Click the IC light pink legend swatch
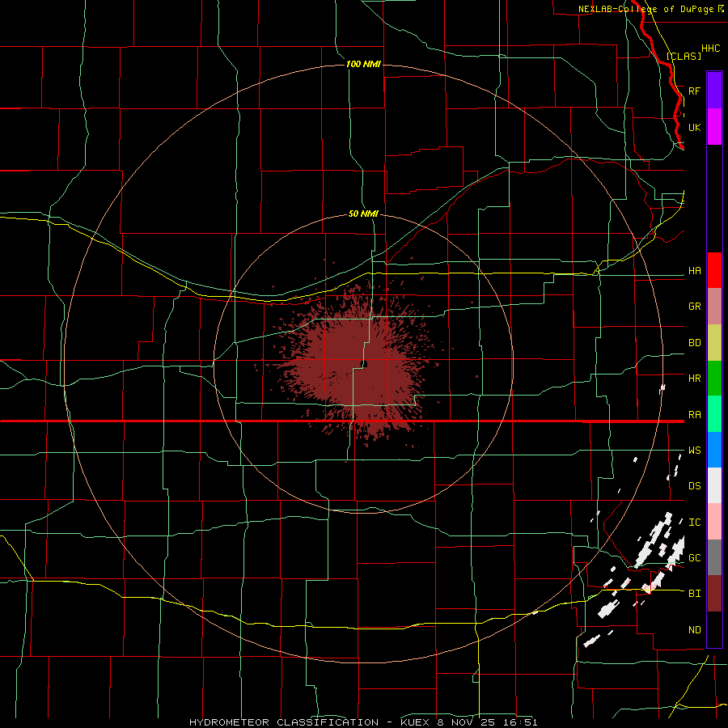The image size is (728, 728). click(714, 522)
